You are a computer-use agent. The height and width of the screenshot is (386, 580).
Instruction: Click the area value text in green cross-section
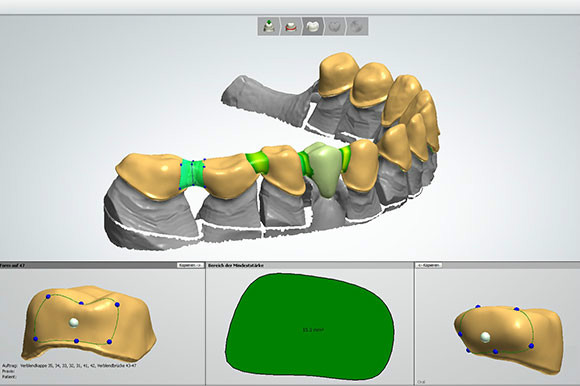click(x=313, y=329)
